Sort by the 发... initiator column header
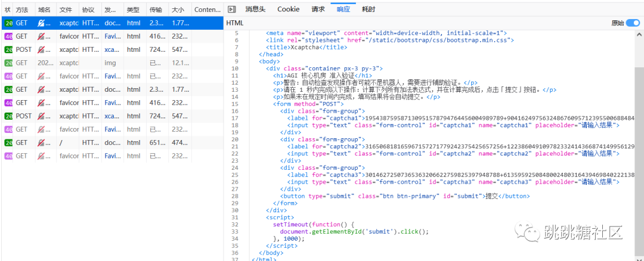The width and height of the screenshot is (644, 261). 113,9
